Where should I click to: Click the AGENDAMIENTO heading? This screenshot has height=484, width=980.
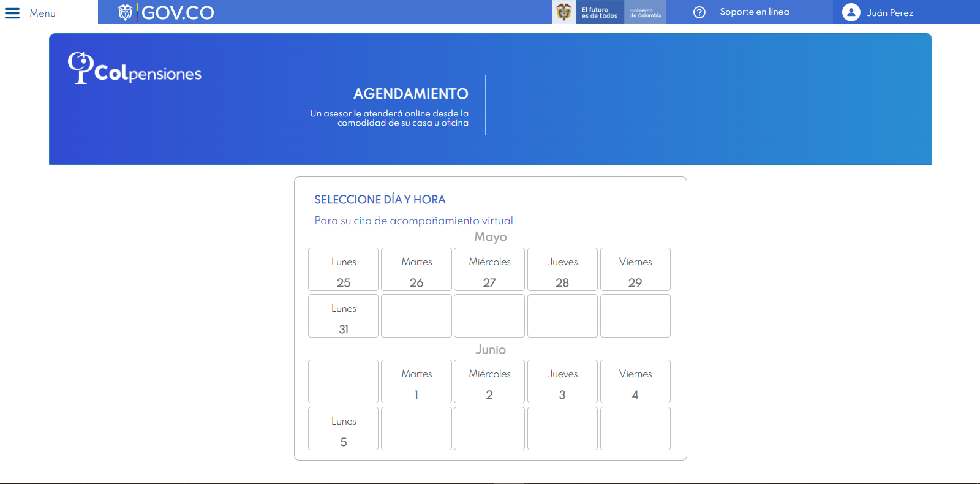click(411, 94)
